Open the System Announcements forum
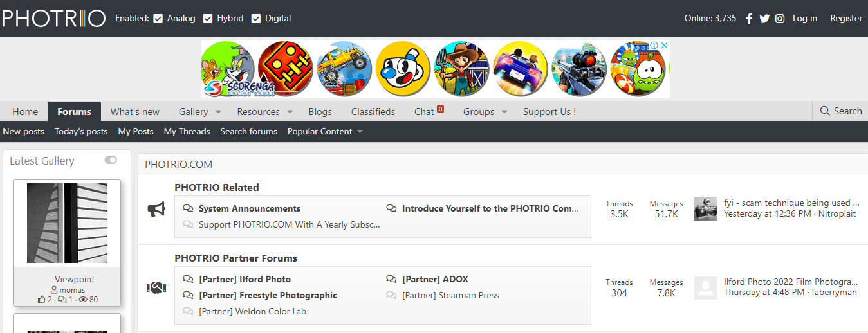 [x=250, y=208]
